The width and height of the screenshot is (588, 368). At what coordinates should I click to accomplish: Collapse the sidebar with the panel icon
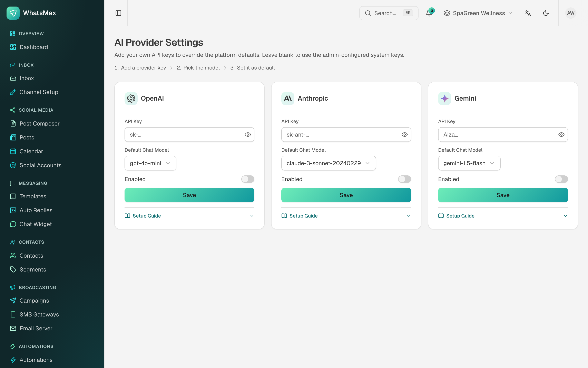point(118,13)
